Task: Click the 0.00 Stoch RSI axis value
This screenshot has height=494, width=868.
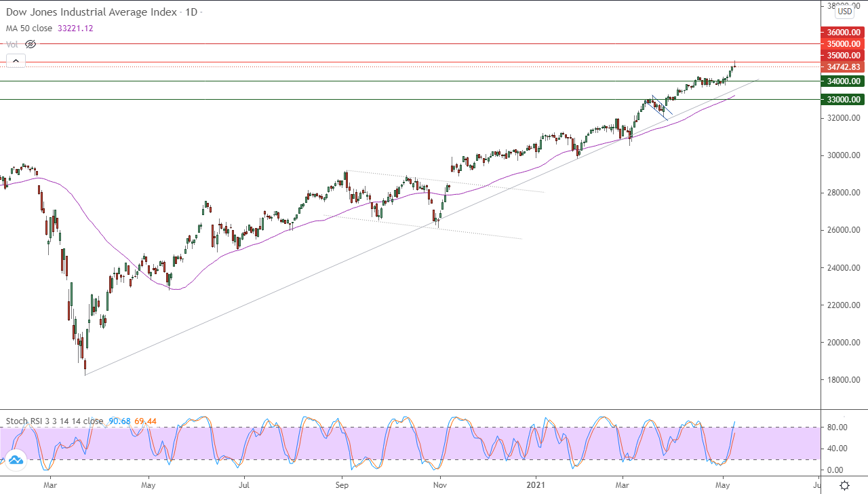Action: 835,470
